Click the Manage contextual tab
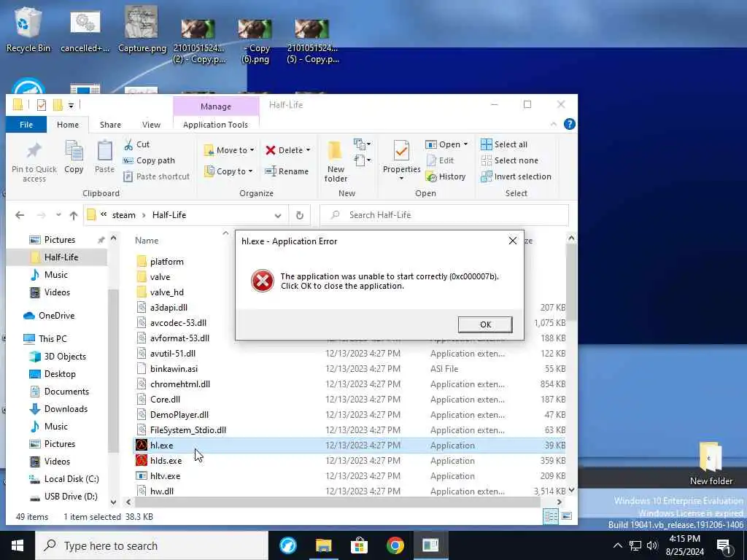Viewport: 747px width, 560px height. point(216,106)
